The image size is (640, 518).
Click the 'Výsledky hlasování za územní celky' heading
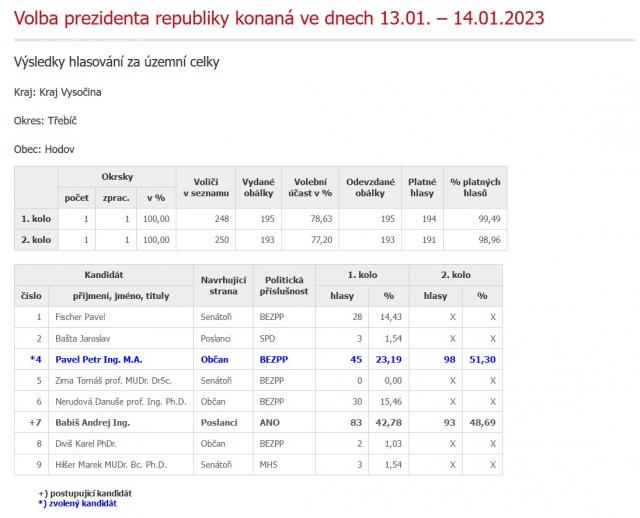116,62
